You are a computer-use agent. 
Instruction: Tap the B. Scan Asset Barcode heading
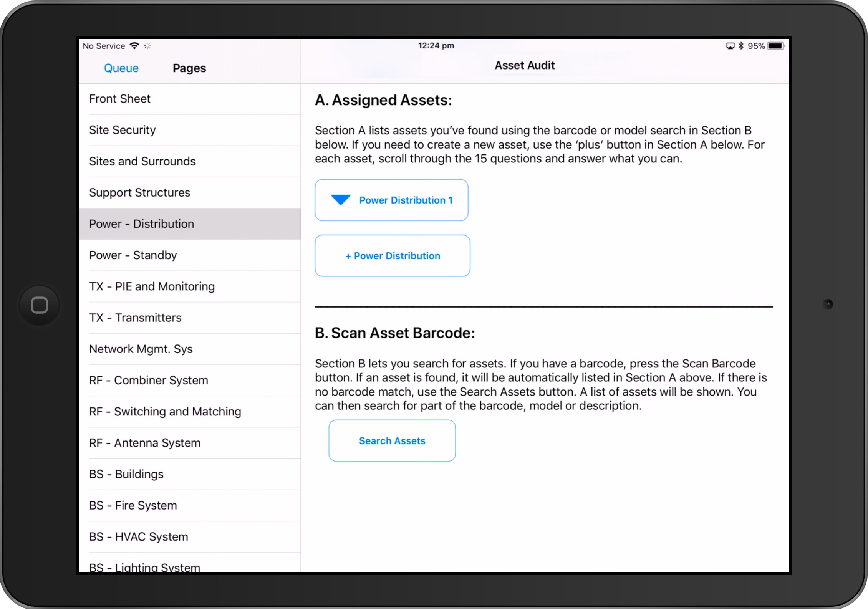tap(395, 333)
